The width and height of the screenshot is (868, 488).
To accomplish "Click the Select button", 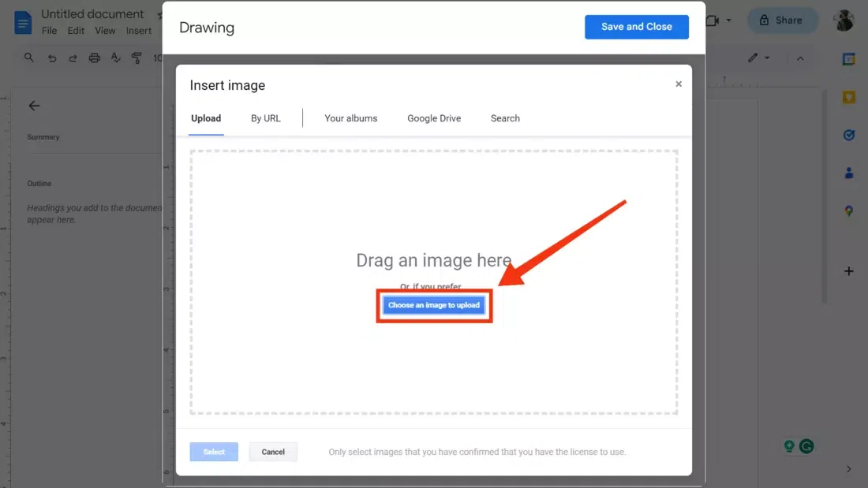I will [214, 452].
